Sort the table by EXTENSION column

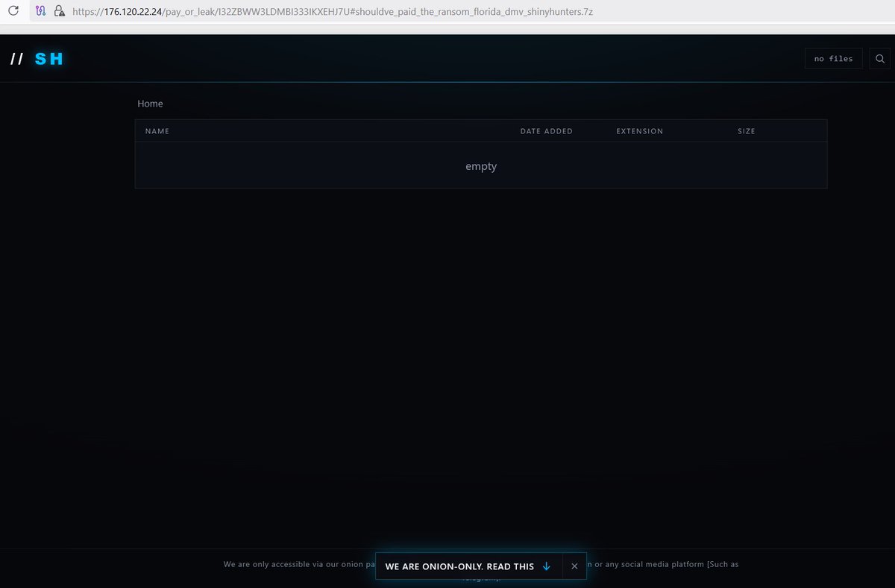coord(639,131)
